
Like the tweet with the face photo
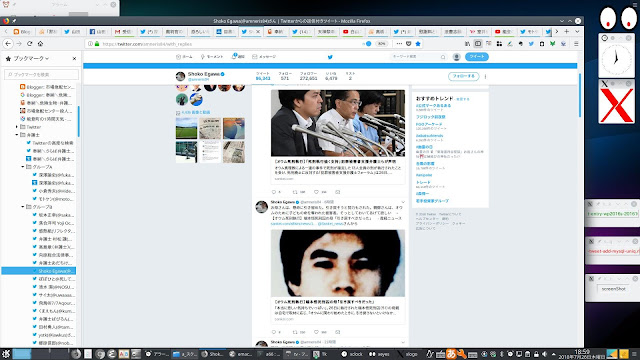point(316,332)
